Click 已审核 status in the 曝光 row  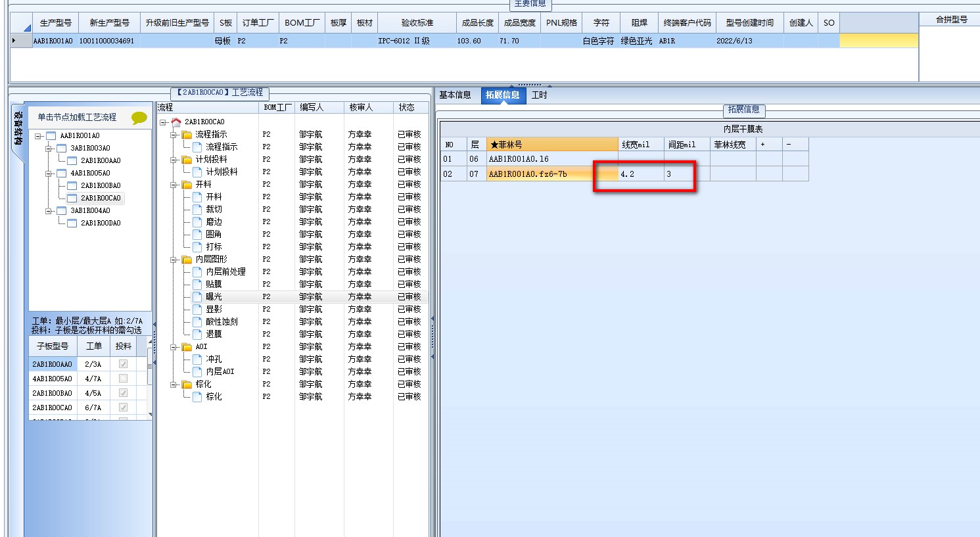pyautogui.click(x=409, y=296)
